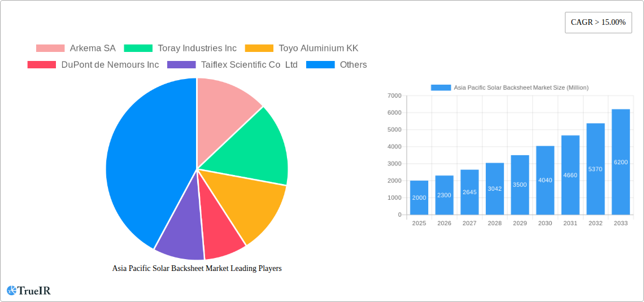Click the 2033 bar labeled 6200

[x=621, y=162]
